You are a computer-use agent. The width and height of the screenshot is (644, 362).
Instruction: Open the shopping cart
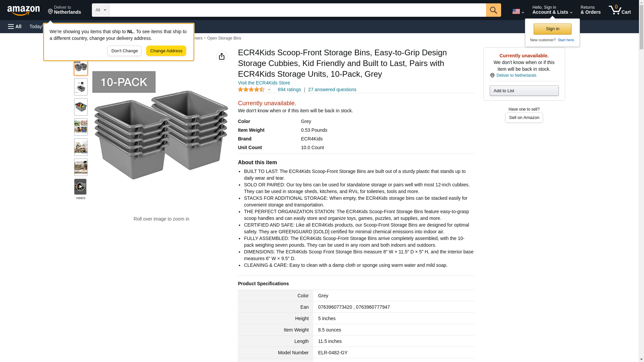point(620,10)
